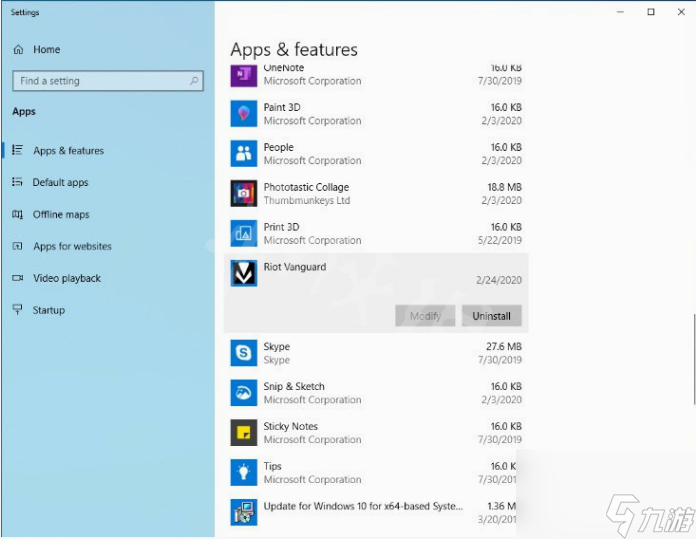The image size is (696, 539).
Task: Click the Snip & Sketch app icon
Action: 244,393
